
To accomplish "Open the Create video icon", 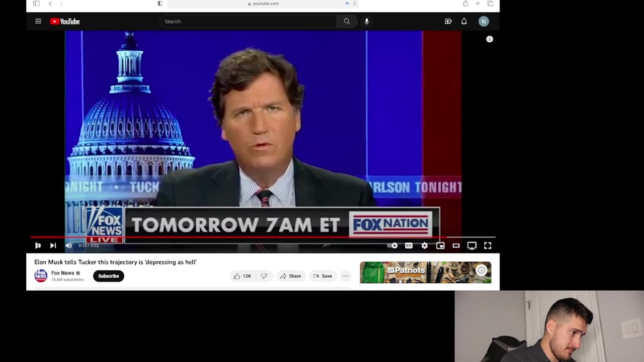I will pyautogui.click(x=448, y=21).
